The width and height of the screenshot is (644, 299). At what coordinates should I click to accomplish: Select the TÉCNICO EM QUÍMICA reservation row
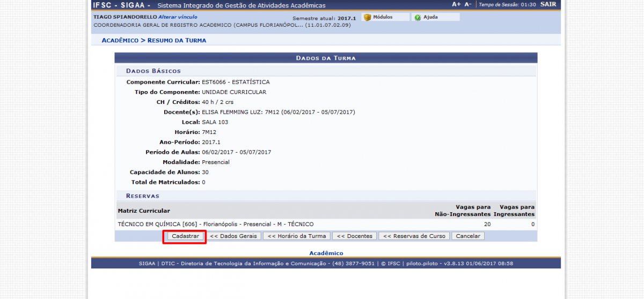pos(215,224)
